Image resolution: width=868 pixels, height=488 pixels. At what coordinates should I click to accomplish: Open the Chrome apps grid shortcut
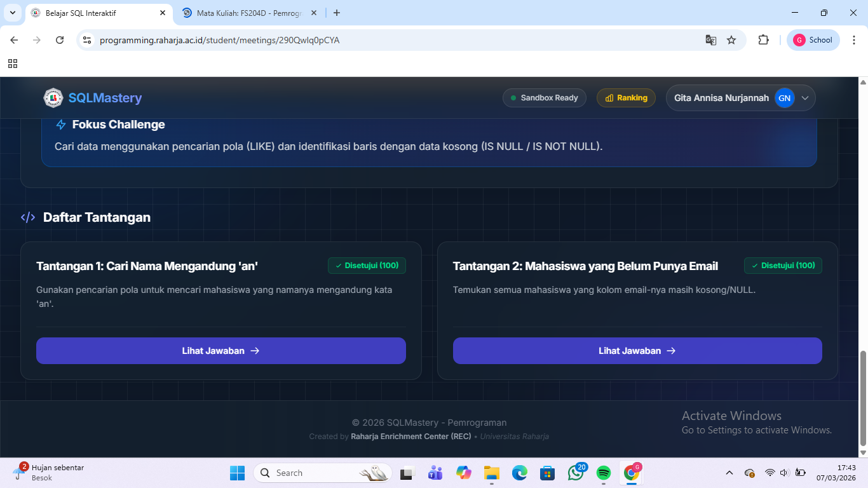13,64
